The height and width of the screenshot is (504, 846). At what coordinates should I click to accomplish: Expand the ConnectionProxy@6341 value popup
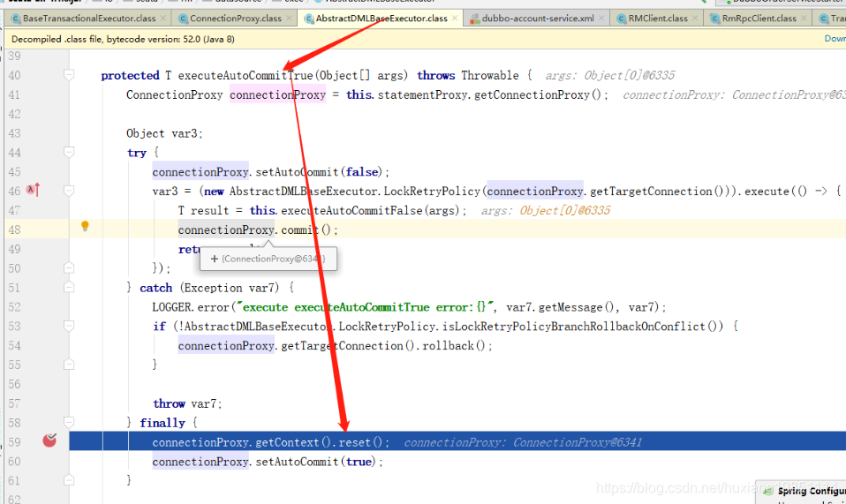215,259
